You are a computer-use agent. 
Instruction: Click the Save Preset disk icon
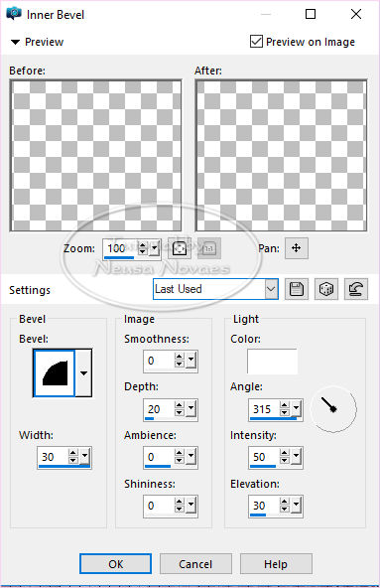tap(297, 289)
